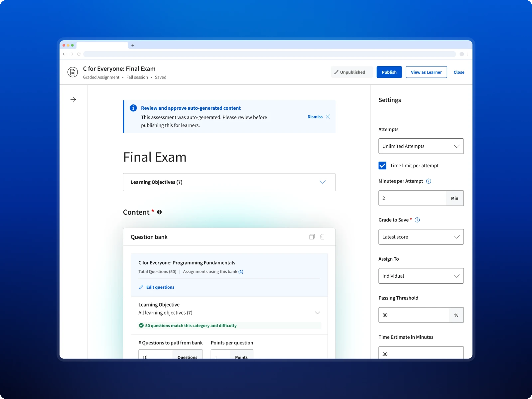Click the Close link
Image resolution: width=532 pixels, height=399 pixels.
[x=459, y=72]
